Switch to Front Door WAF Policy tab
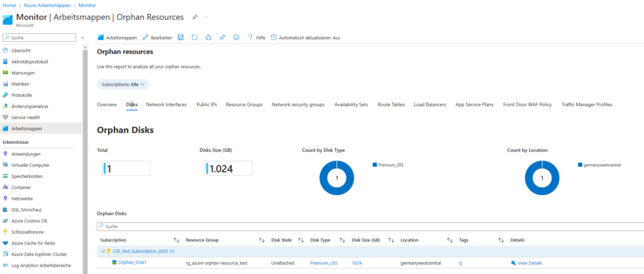644x274 pixels. [528, 104]
